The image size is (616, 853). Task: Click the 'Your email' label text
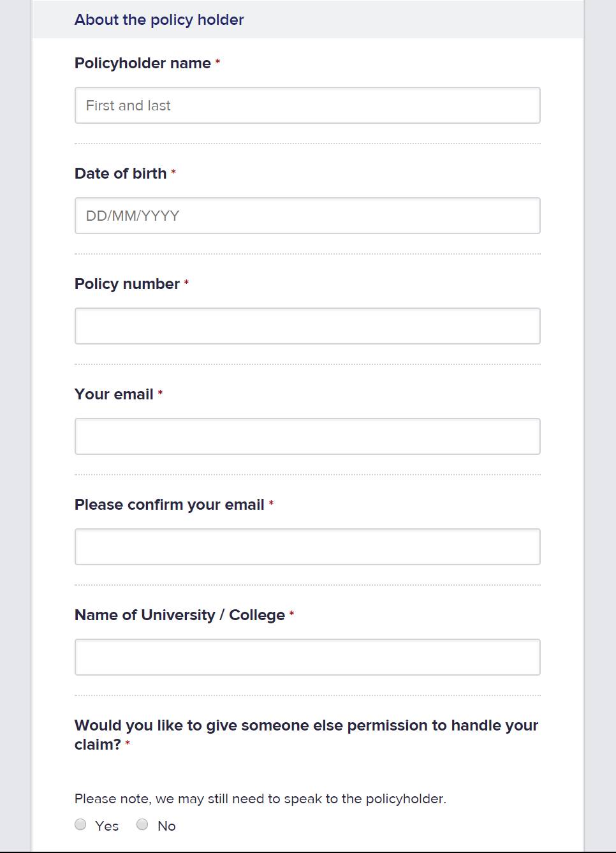coord(114,394)
